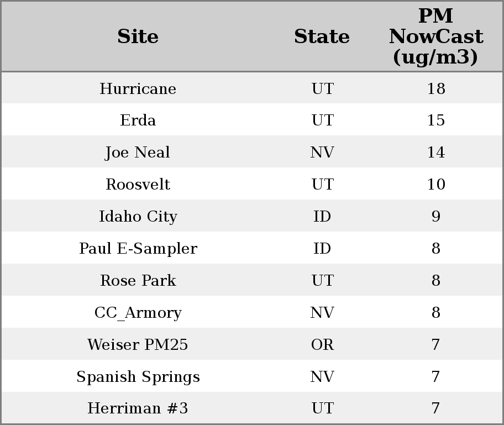Click Hurricane's NowCast value 18
This screenshot has width=504, height=425.
[x=435, y=88]
